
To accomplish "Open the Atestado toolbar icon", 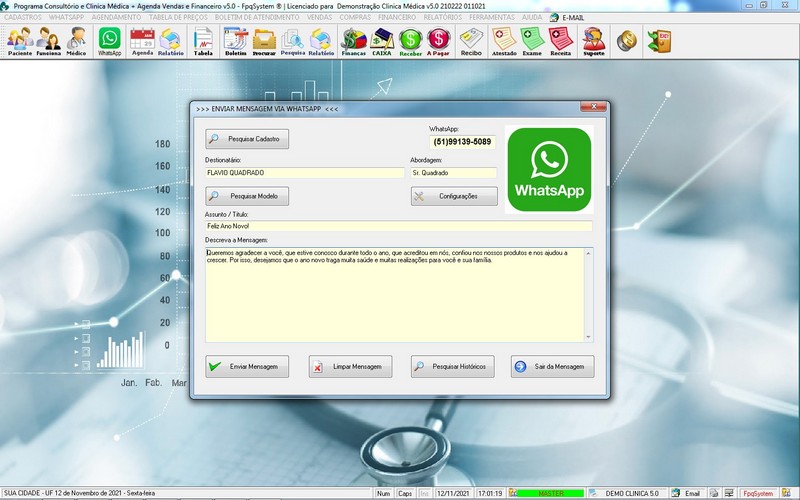I will pos(504,41).
